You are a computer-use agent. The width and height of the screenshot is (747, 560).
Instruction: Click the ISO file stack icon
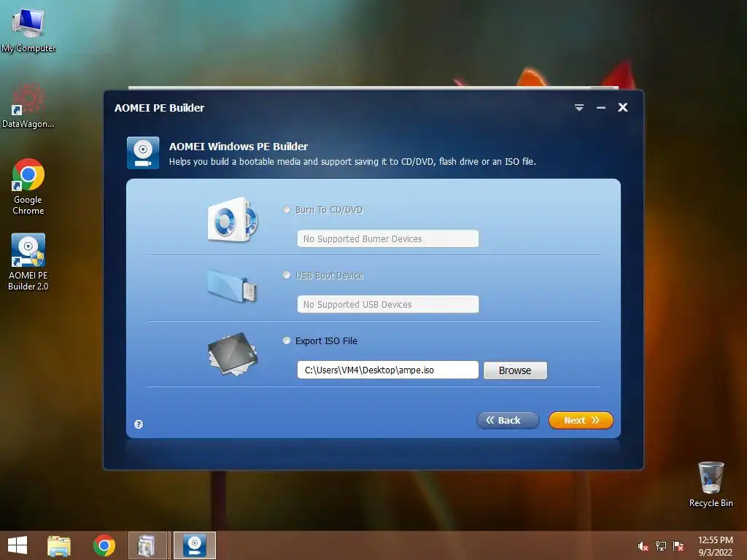click(x=233, y=354)
